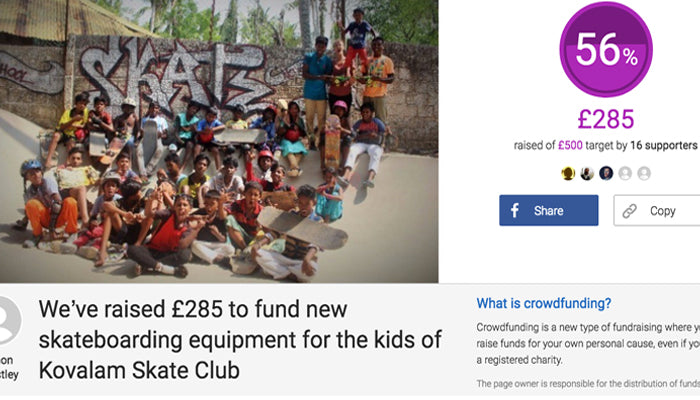Screen dimensions: 700x400
Task: Click the 16 supporters text
Action: coord(663,146)
